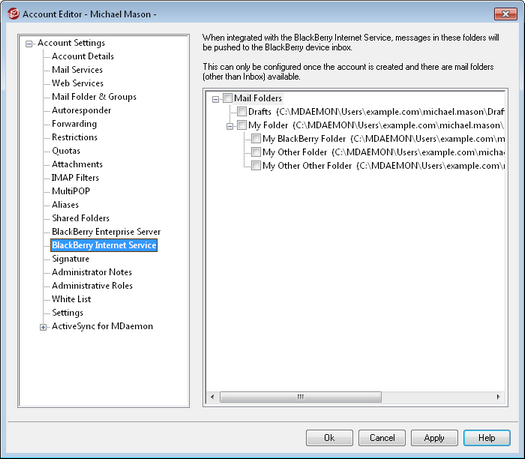
Task: Collapse the My Folder subtree
Action: [230, 126]
